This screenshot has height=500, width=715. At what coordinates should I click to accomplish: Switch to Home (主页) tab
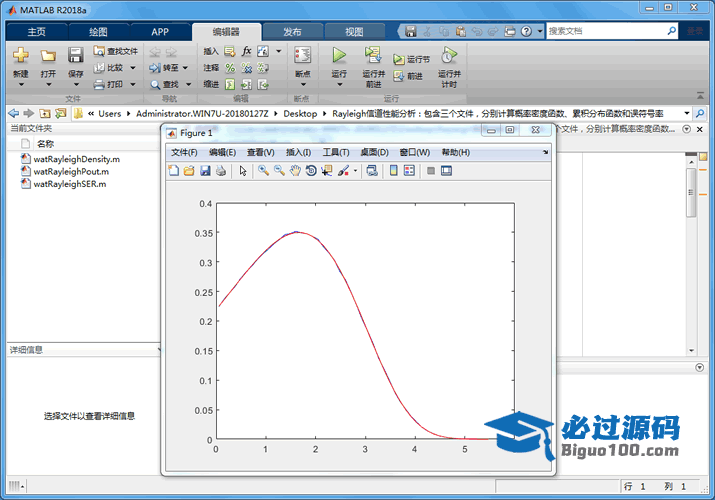click(x=36, y=32)
